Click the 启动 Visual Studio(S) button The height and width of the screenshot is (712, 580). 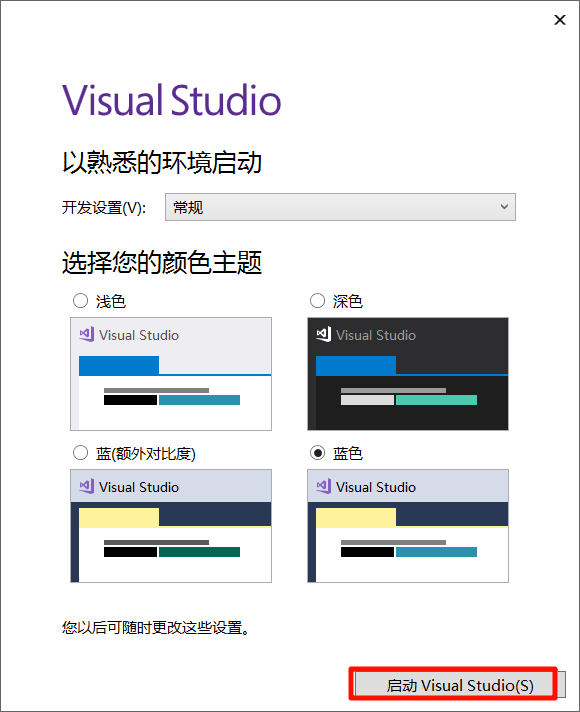pyautogui.click(x=460, y=685)
